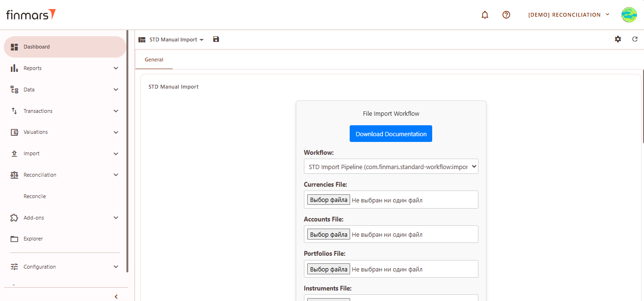644x301 pixels.
Task: Click the sidebar vertical scrollbar
Action: coord(127,152)
